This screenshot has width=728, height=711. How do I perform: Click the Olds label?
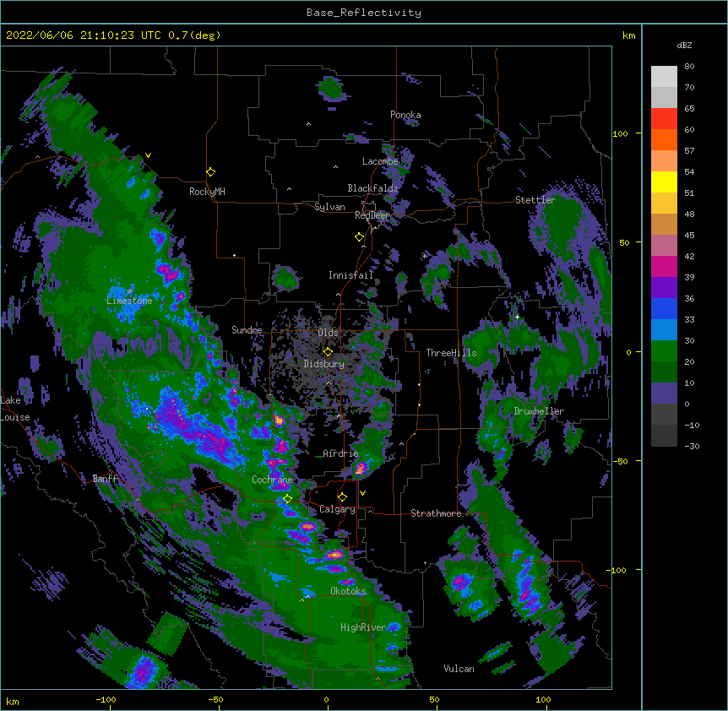click(x=328, y=333)
